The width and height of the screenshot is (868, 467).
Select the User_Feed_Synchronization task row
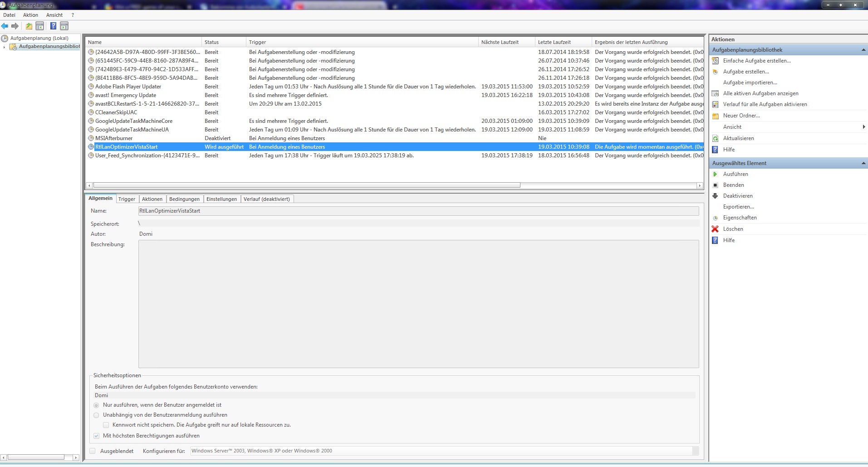click(x=395, y=156)
